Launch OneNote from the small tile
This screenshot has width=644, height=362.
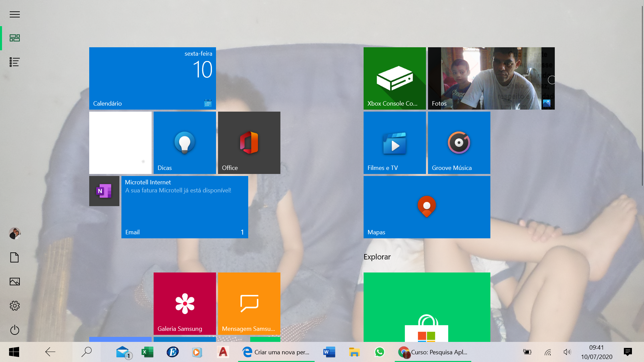click(104, 191)
